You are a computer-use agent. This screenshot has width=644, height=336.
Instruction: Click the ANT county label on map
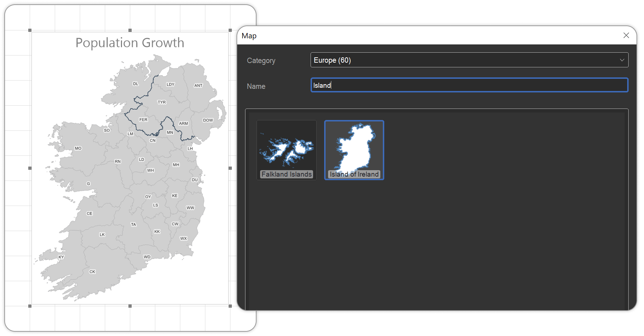[198, 86]
